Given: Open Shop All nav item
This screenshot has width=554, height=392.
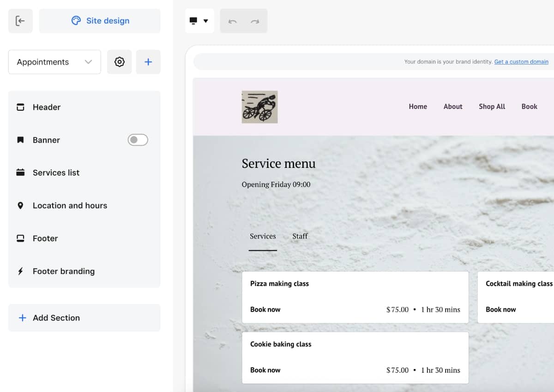Looking at the screenshot, I should tap(492, 107).
